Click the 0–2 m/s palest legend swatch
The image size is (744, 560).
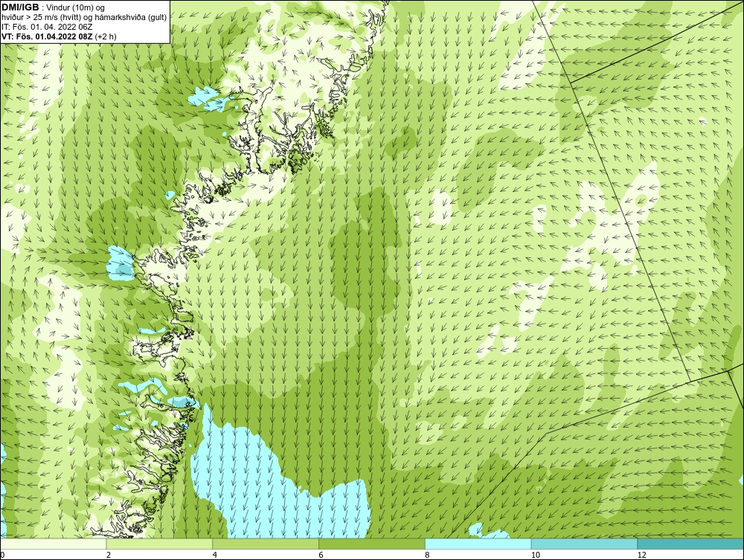pos(53,544)
